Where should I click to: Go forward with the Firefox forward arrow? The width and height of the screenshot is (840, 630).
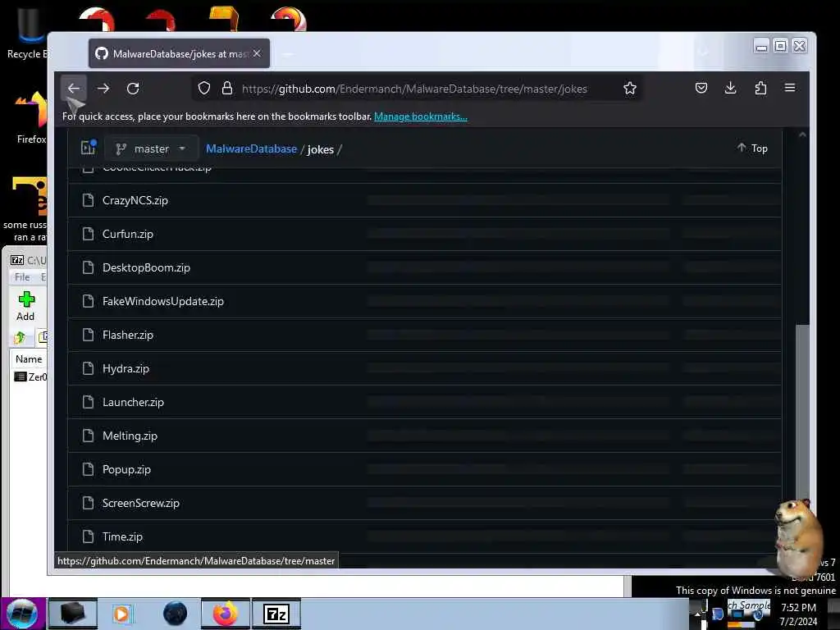pos(103,89)
